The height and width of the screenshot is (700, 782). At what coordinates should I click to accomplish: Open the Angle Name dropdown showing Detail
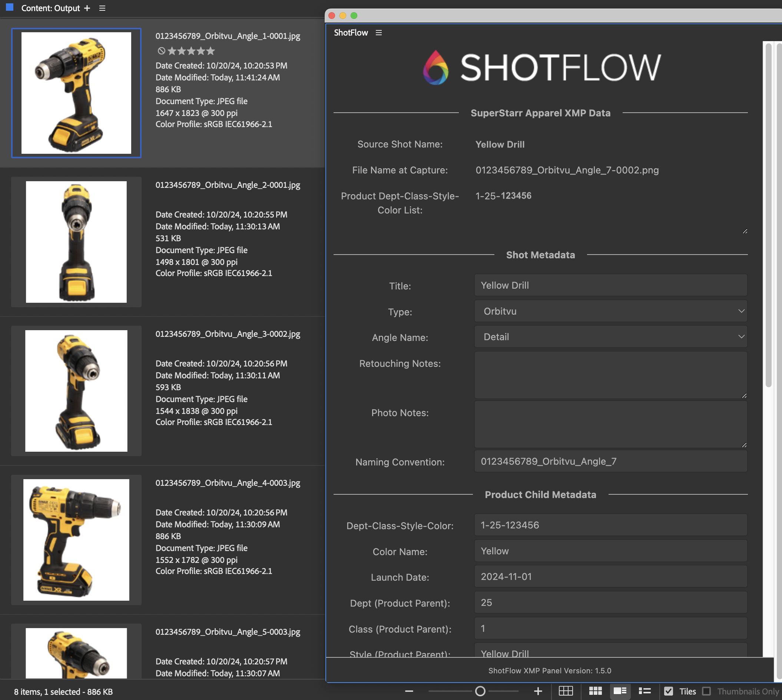610,337
